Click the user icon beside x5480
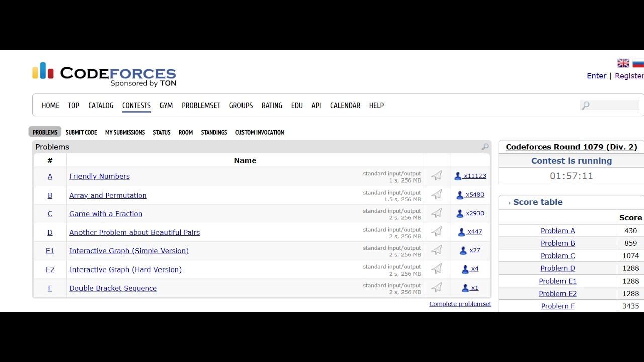The image size is (644, 362). [460, 195]
